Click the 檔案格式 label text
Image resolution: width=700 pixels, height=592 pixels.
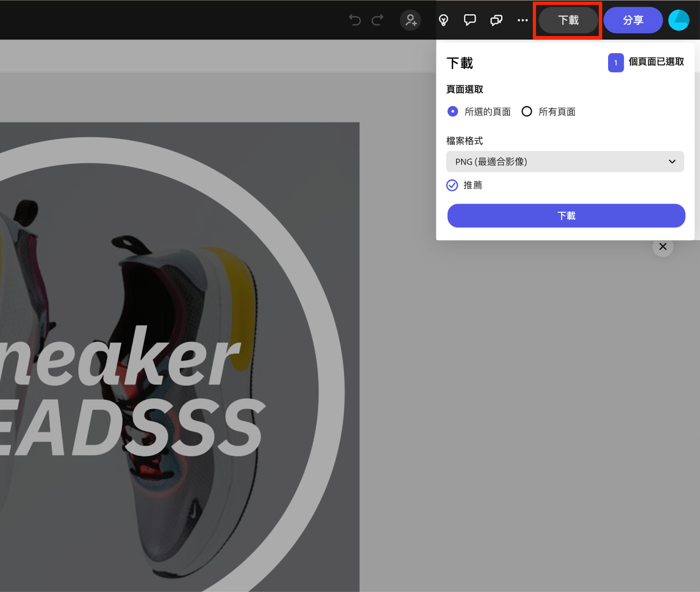[x=465, y=141]
